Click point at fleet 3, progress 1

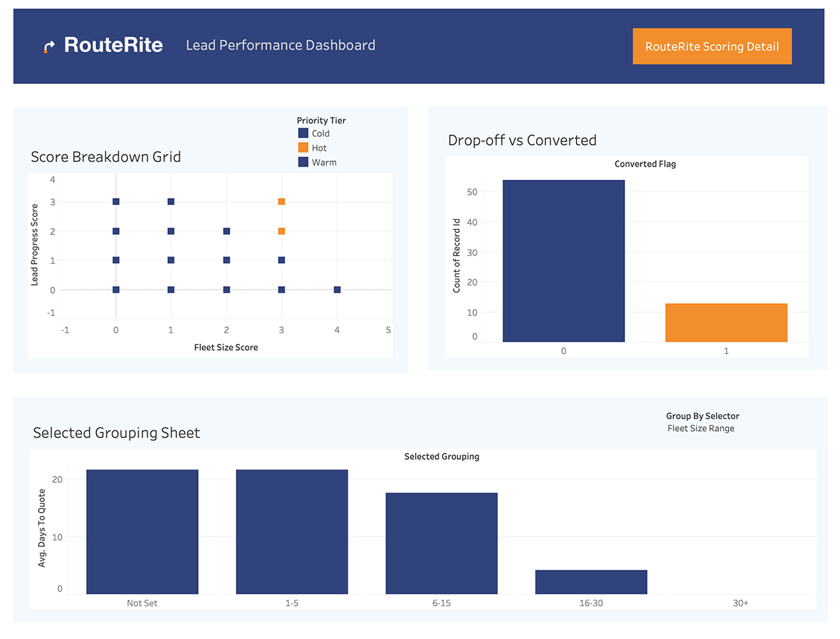click(281, 260)
